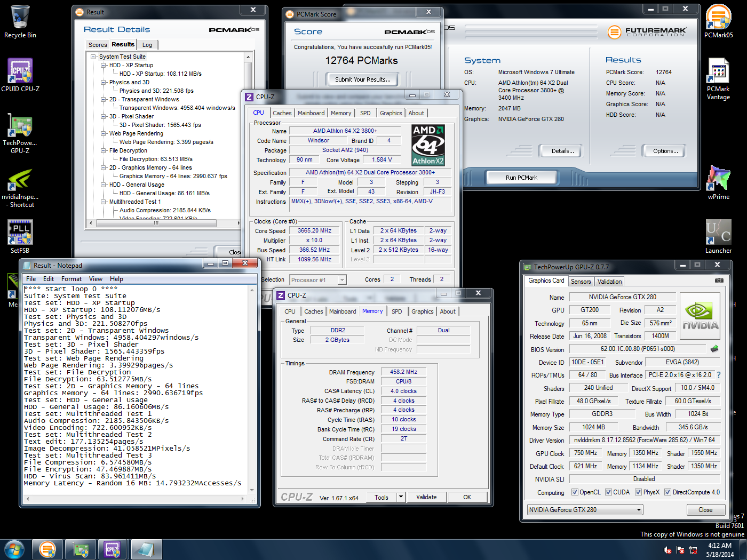This screenshot has height=560, width=747.
Task: Open the Mainboard tab in CPU-Z processor window
Action: click(x=311, y=113)
